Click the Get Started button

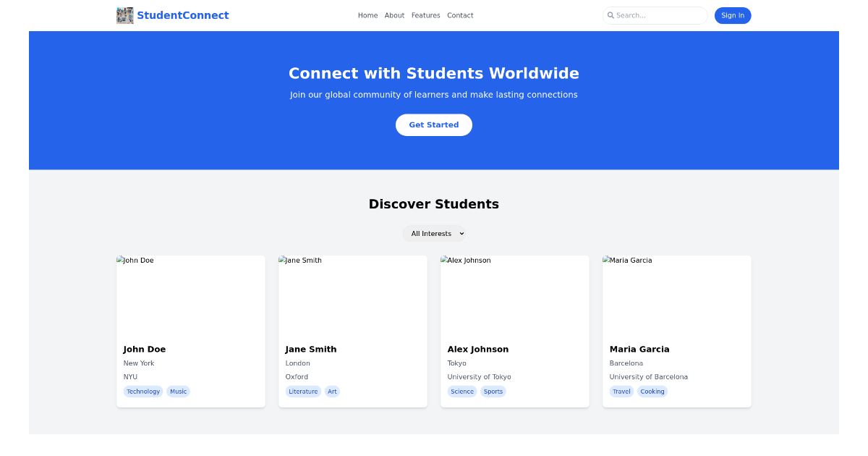click(x=433, y=124)
